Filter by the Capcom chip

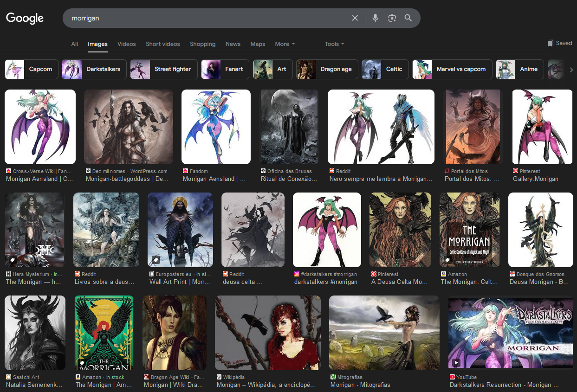pos(32,69)
